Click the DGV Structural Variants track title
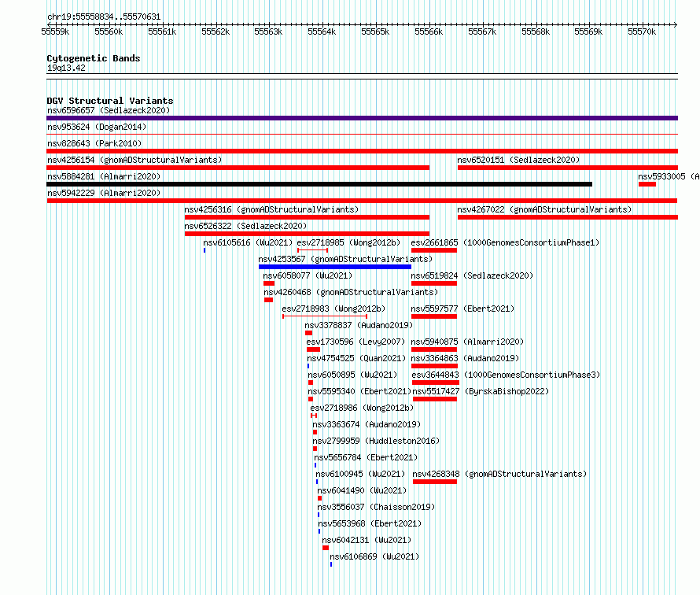700x595 pixels. pos(110,101)
